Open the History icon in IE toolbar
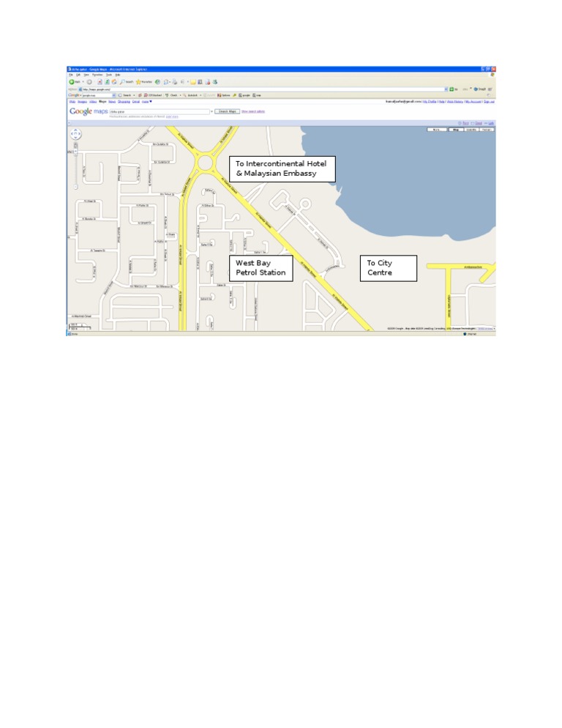 point(158,82)
